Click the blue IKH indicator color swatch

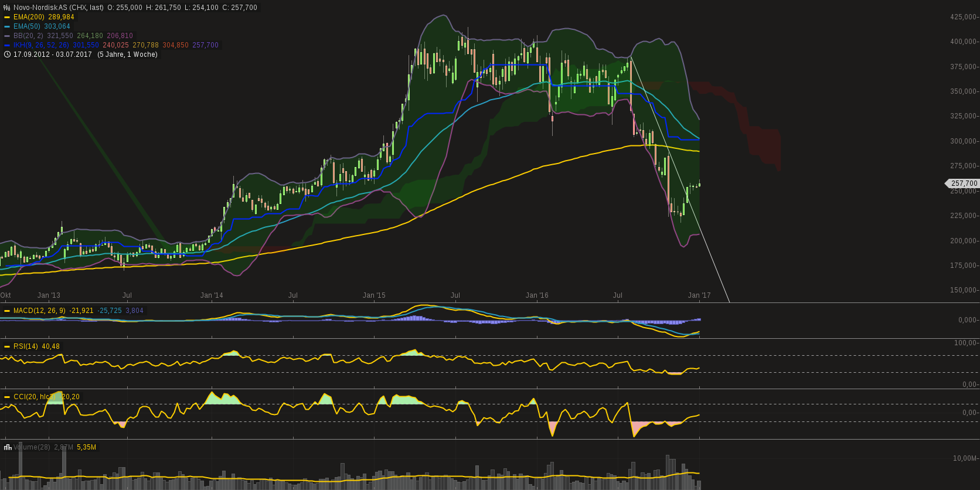tap(7, 45)
